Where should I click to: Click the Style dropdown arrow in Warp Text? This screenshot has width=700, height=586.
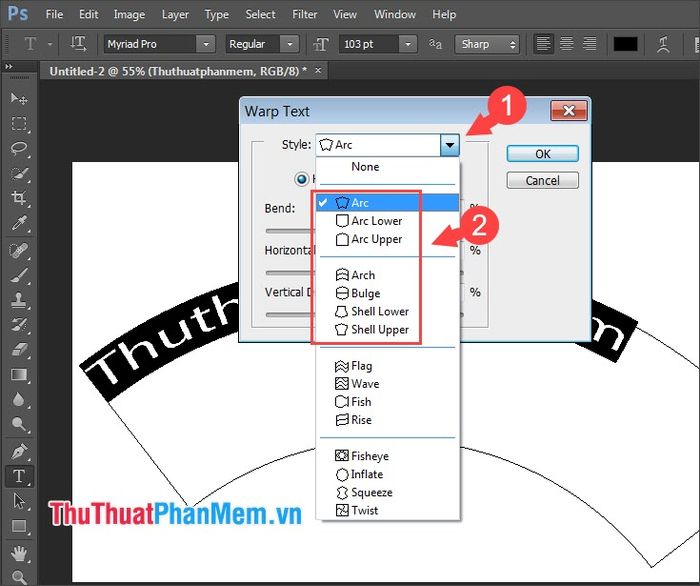450,145
